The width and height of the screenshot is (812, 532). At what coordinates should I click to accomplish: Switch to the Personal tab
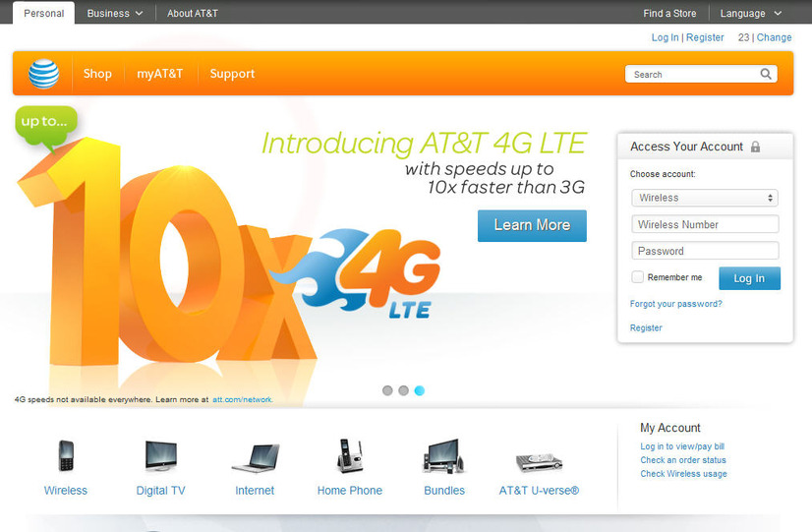point(43,13)
